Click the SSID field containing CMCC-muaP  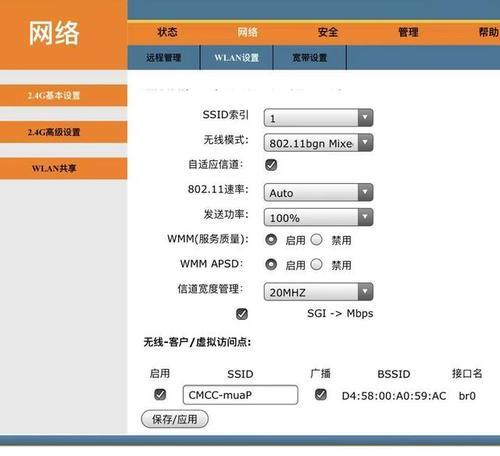click(240, 395)
